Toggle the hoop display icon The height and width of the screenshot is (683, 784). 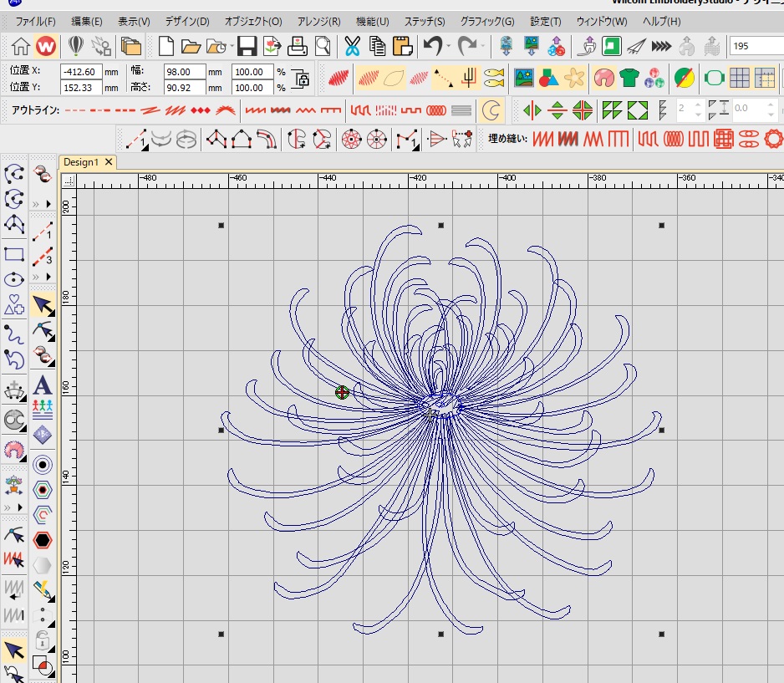(x=714, y=78)
